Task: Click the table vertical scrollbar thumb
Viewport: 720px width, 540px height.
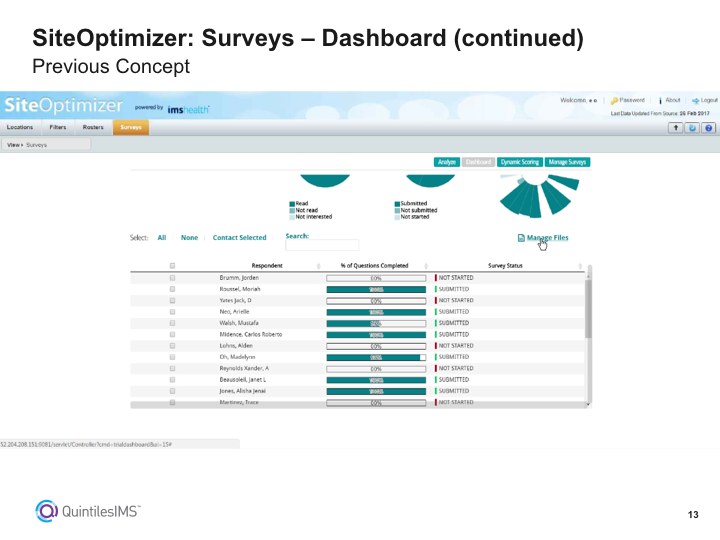Action: click(588, 309)
